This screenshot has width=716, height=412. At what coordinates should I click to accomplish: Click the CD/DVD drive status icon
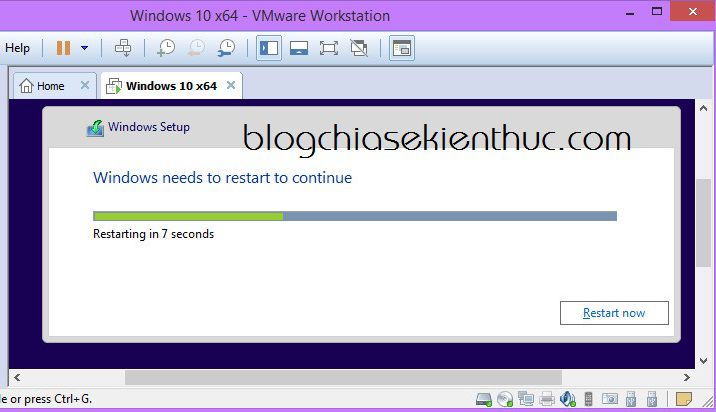(505, 399)
